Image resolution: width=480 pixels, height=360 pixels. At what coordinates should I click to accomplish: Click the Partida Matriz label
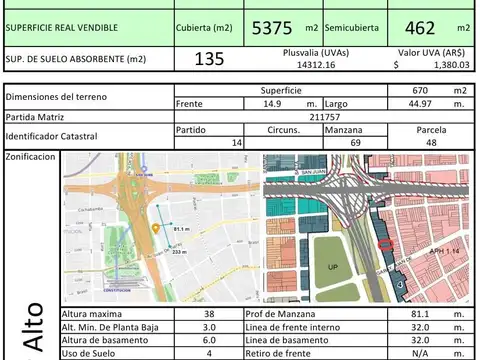tap(35, 117)
